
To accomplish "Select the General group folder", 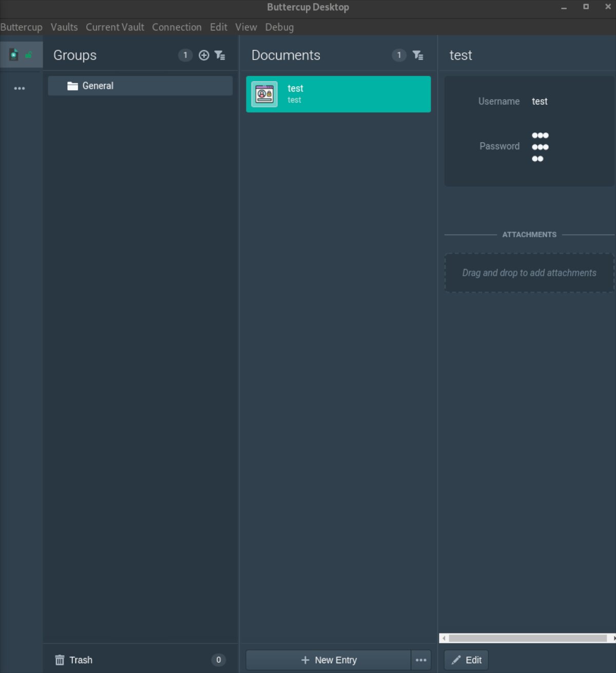I will pos(140,86).
